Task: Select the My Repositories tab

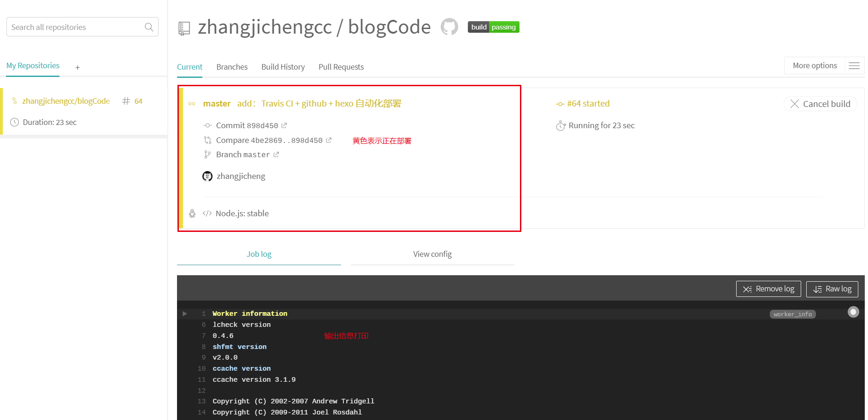Action: (x=33, y=65)
